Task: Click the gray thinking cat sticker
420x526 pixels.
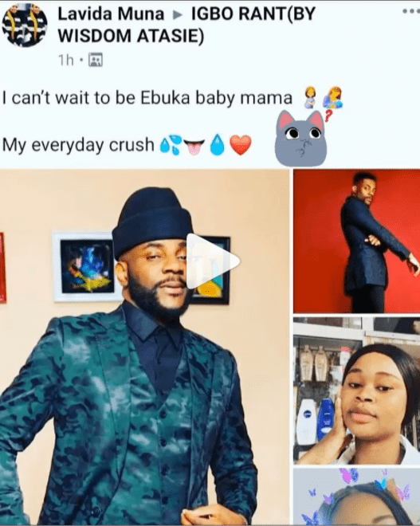Action: (300, 138)
